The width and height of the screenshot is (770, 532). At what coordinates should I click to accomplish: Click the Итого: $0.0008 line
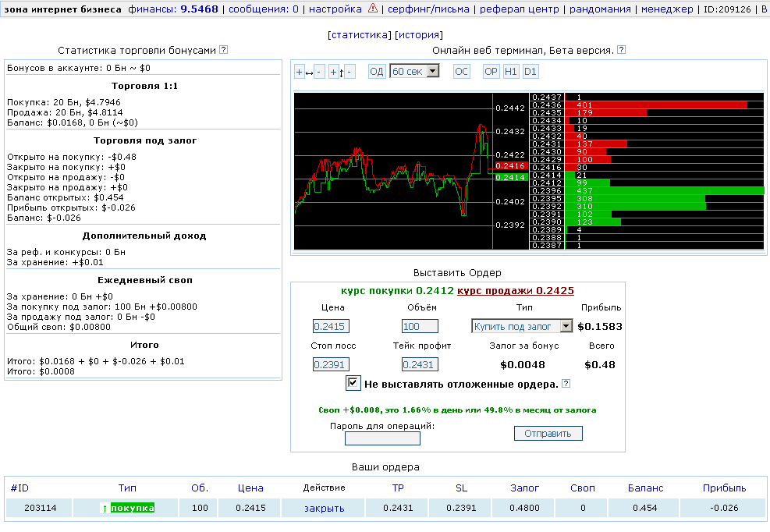coord(41,371)
